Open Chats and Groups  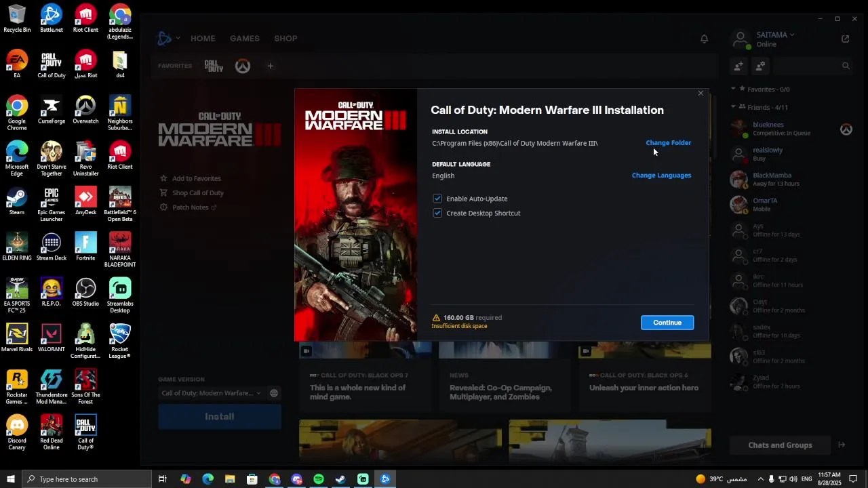[x=780, y=445]
